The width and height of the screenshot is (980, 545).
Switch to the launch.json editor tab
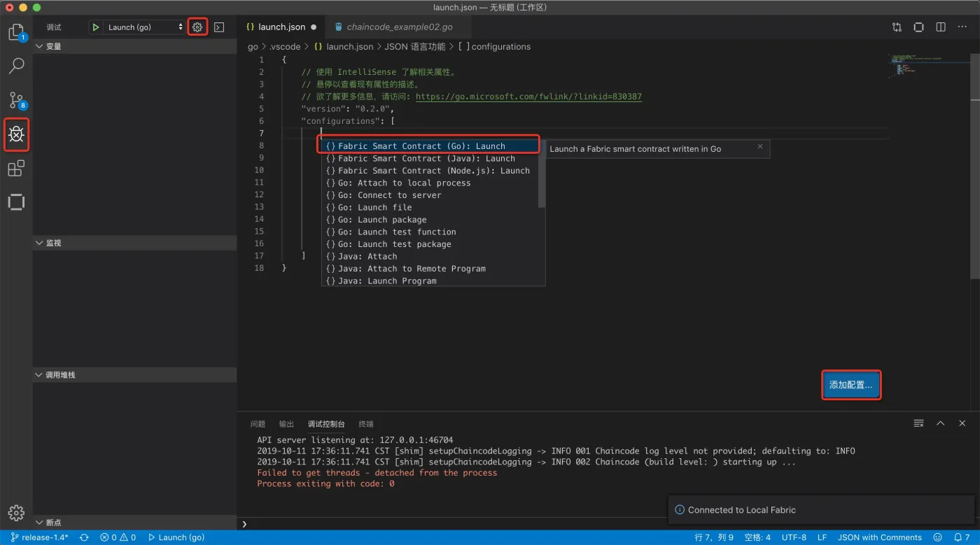coord(281,27)
